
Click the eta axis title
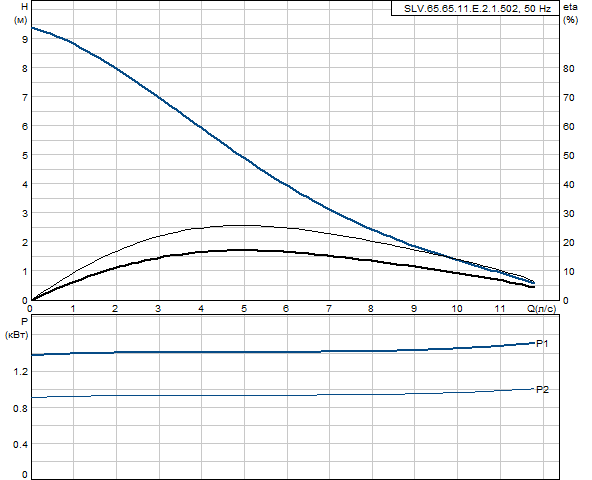click(x=570, y=7)
